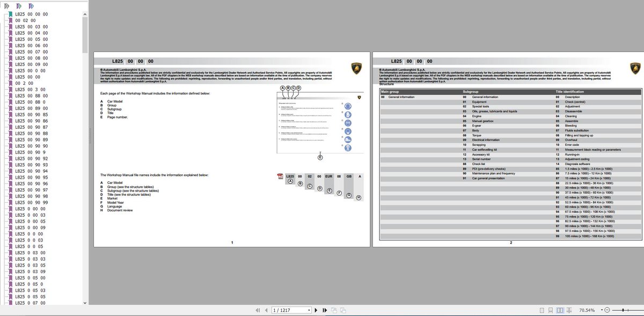Click the bookmark icon beside 00 02 00
Viewport: 644px width, 316px height.
(x=10, y=20)
